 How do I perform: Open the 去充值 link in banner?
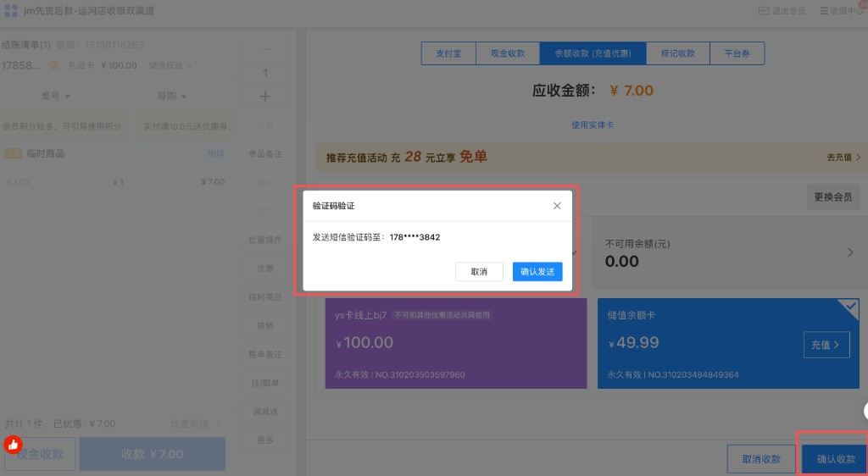point(843,158)
